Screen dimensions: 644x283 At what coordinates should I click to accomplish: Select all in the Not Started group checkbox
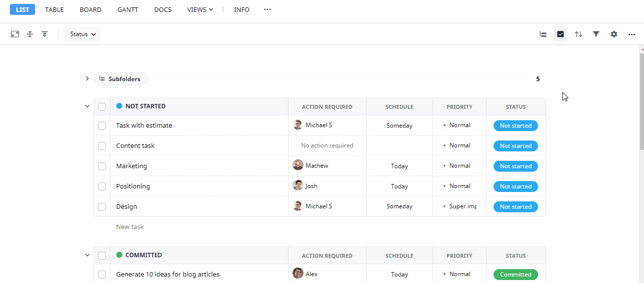pyautogui.click(x=102, y=106)
